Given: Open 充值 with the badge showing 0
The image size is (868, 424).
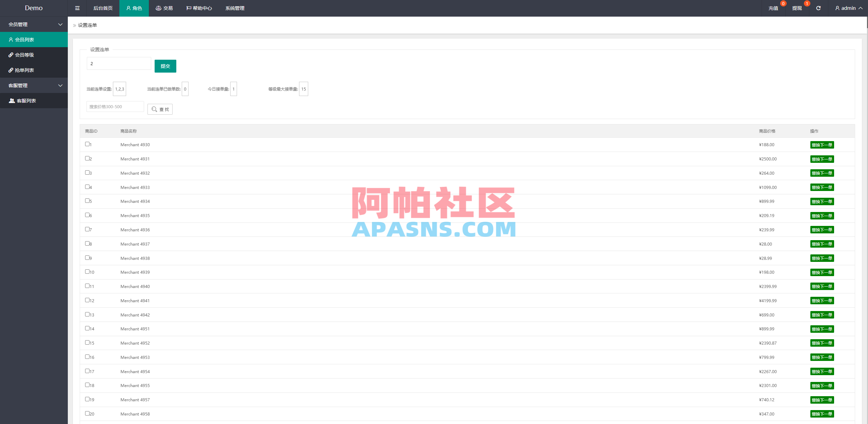Looking at the screenshot, I should (x=773, y=8).
